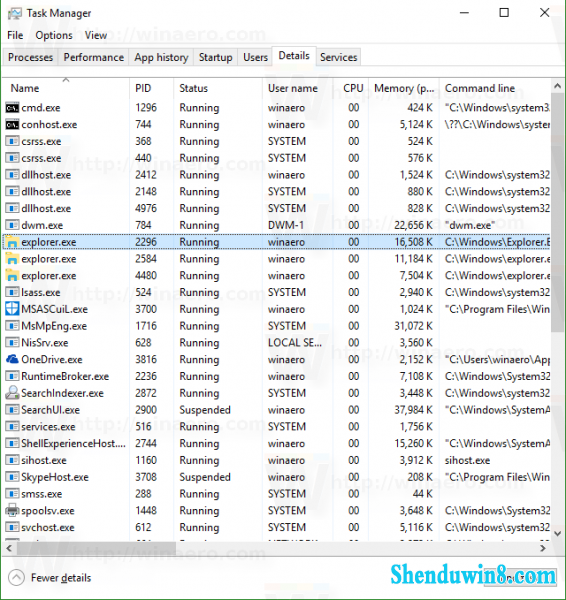Select dllhost.exe row with PID 2148
Viewport: 566px width, 600px height.
pos(276,192)
